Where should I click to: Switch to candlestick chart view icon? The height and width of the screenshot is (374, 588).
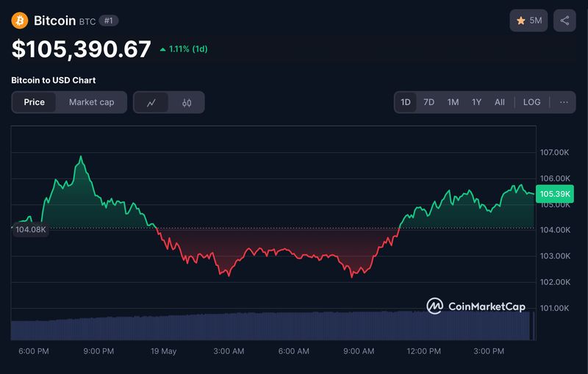click(x=187, y=102)
